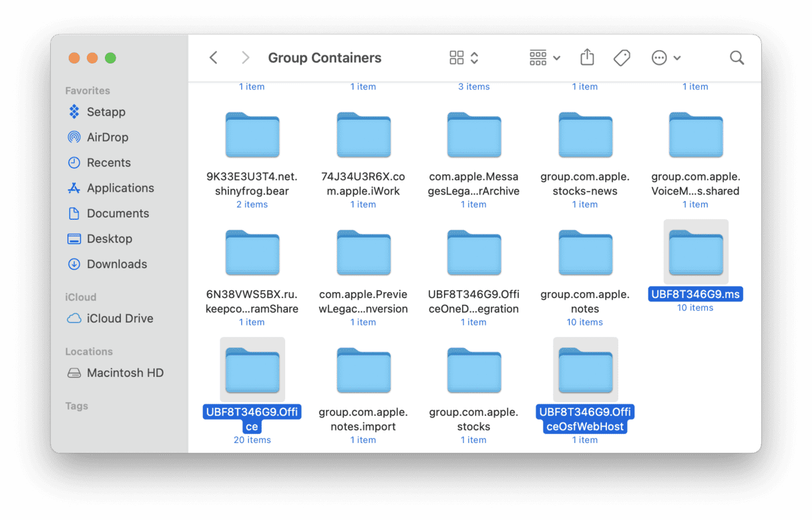Select the com.apple.PreviewLegac...nversion folder icon
Viewport: 812px width, 520px height.
tap(363, 253)
